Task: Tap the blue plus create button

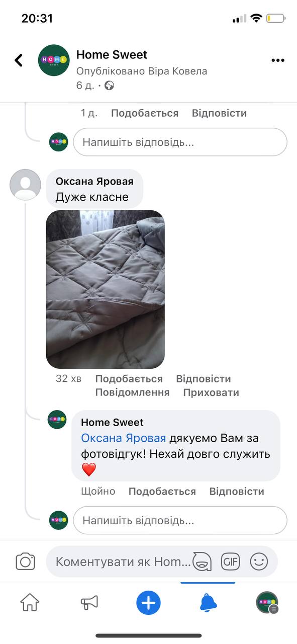Action: (x=148, y=602)
